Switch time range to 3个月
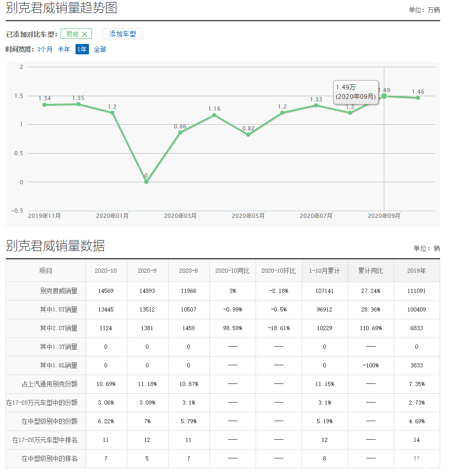 point(44,50)
